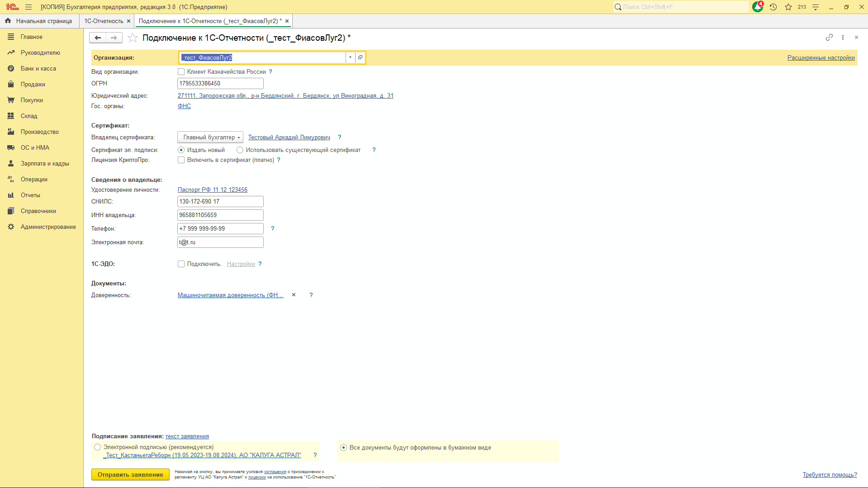
Task: Open Машиночитаемая доверенность link
Action: [x=231, y=295]
